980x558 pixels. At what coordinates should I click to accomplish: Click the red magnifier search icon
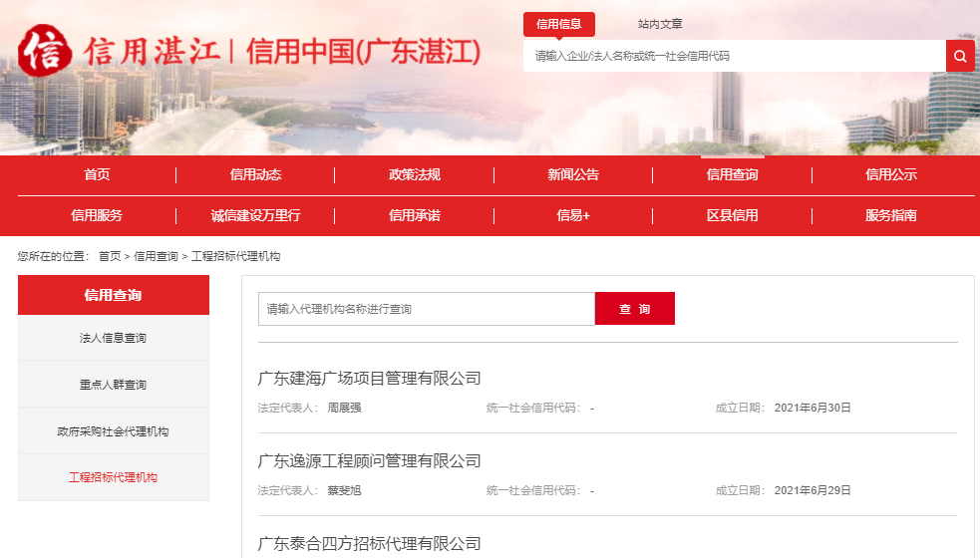(x=960, y=56)
